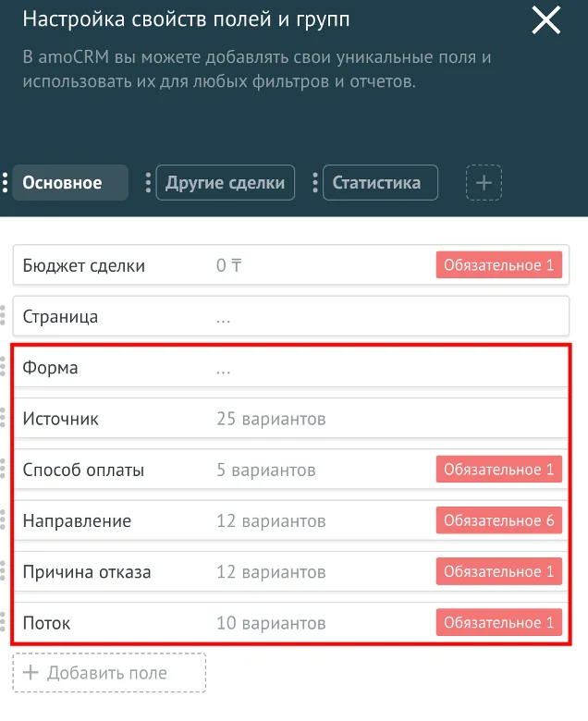Open Источник field with 25 вариантов
Viewport: 588px width, 721px height.
tap(291, 418)
